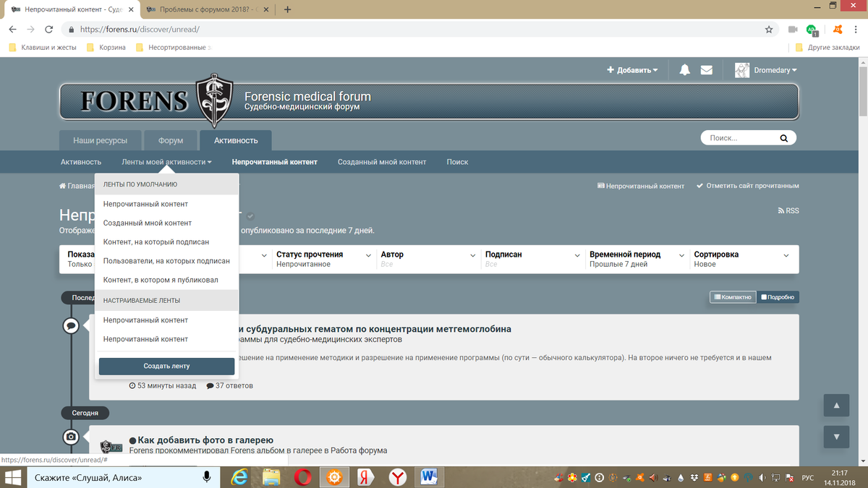
Task: Launch Internet Explorer from taskbar
Action: [238, 477]
